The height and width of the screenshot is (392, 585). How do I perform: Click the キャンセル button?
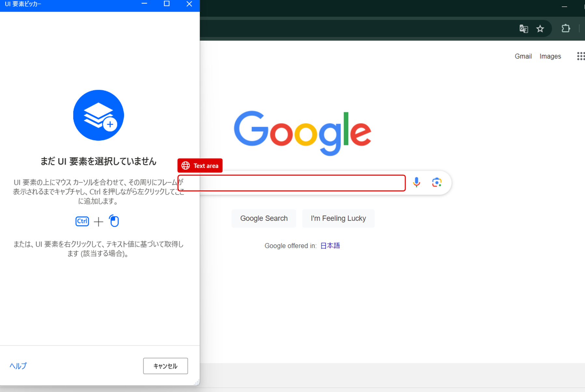[166, 366]
